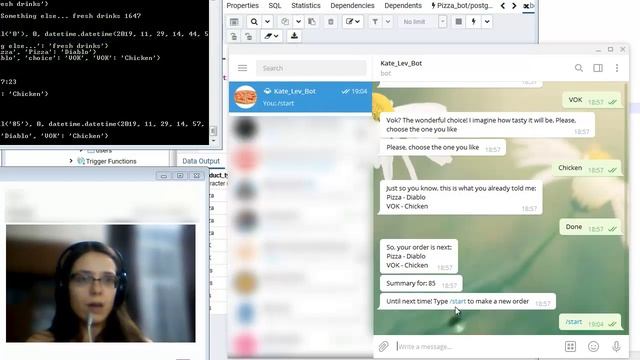Click the left tab-scroll arrow in pgAdmin
The height and width of the screenshot is (360, 640).
(503, 5)
